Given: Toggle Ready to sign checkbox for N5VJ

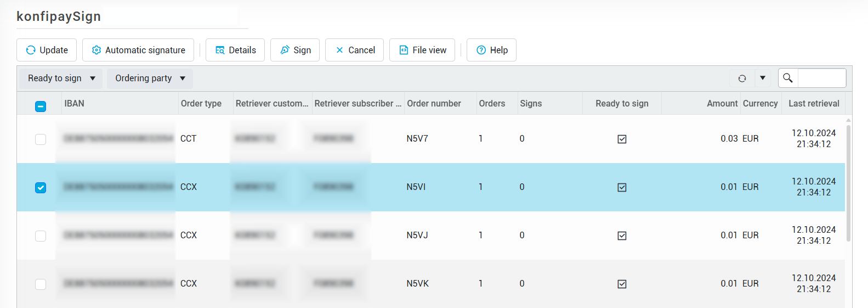Looking at the screenshot, I should [x=622, y=236].
